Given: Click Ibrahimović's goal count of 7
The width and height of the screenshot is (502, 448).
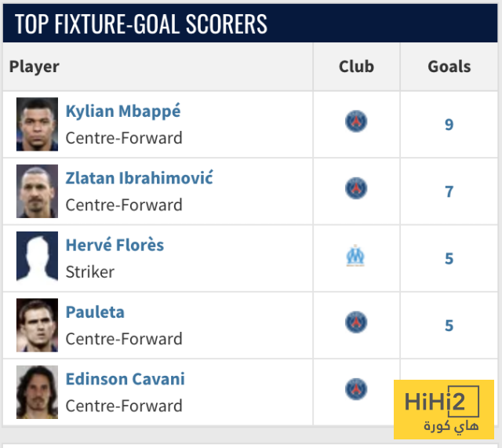Looking at the screenshot, I should point(449,191).
